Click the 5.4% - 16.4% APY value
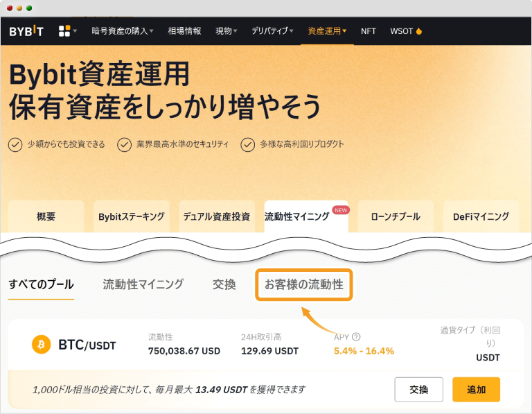 pos(364,351)
